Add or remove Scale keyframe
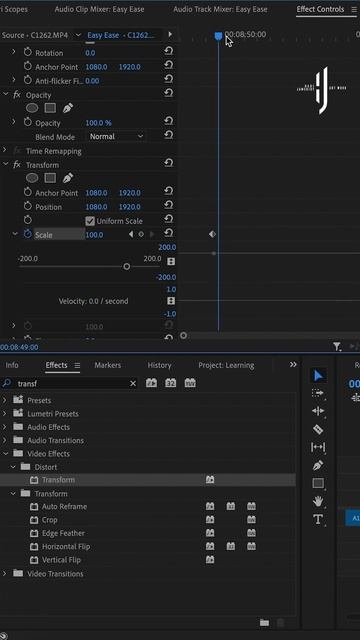This screenshot has height=640, width=360. [141, 234]
